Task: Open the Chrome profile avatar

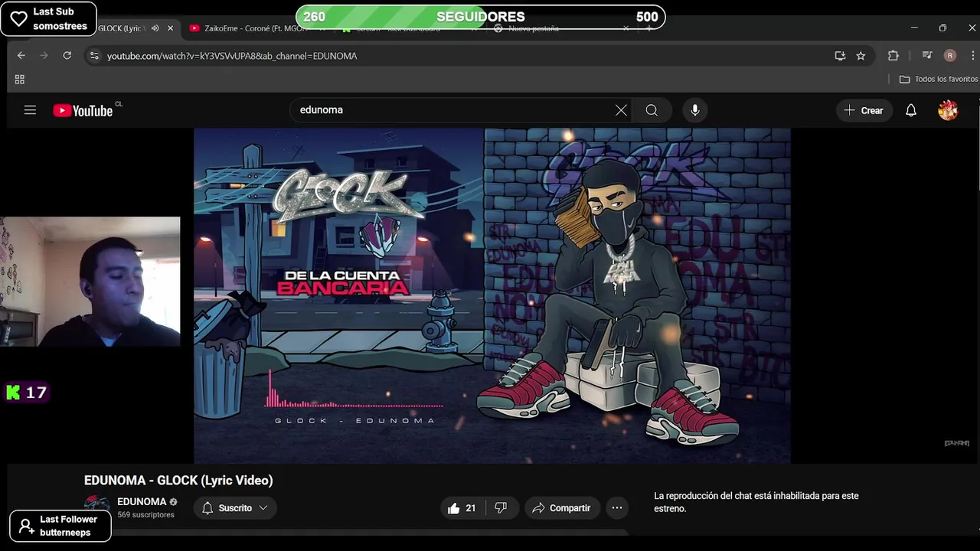Action: 950,56
